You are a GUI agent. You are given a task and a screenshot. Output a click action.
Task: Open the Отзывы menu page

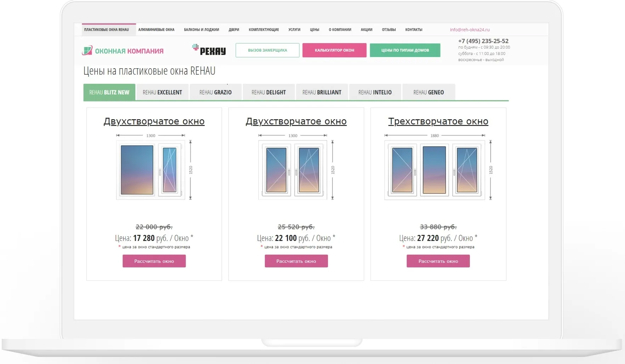[389, 30]
